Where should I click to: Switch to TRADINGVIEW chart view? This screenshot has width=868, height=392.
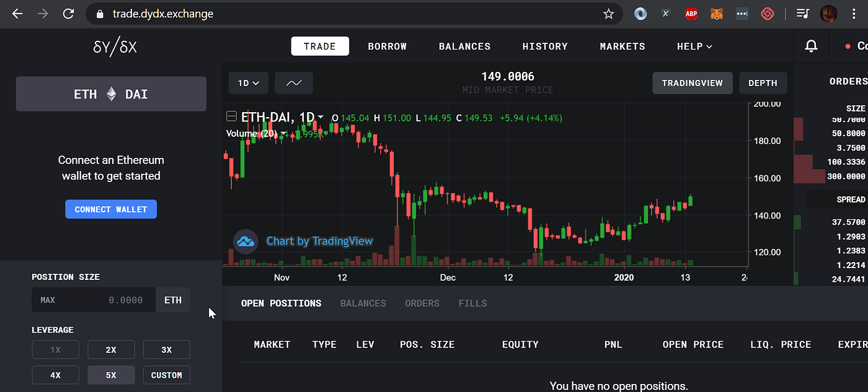click(x=693, y=83)
